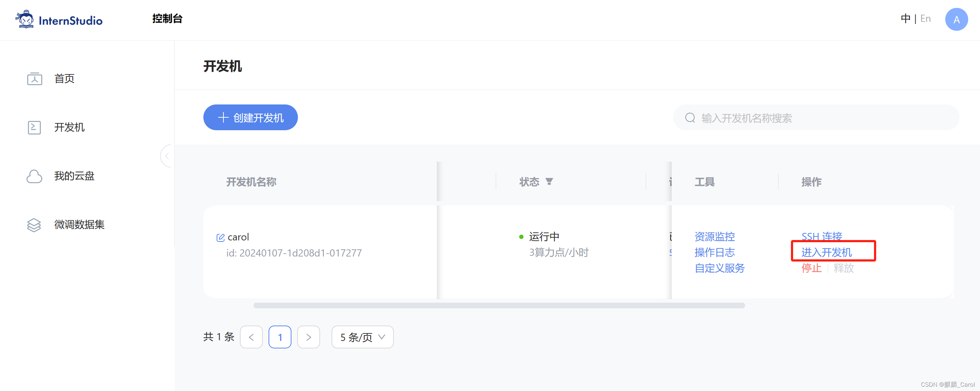Open 我的云盘 via the cloud icon
Screen dimensions: 980x391
click(x=35, y=176)
